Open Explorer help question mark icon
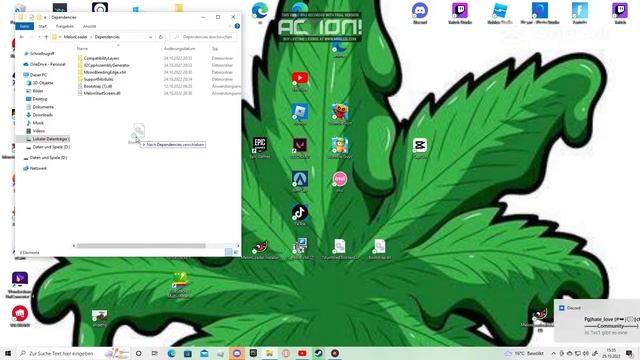Image resolution: width=640 pixels, height=360 pixels. pos(237,26)
